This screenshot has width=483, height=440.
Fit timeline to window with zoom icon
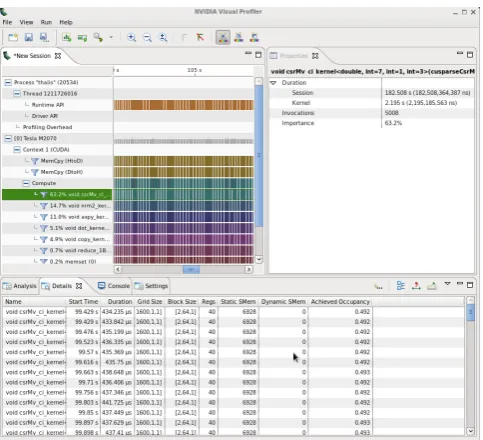pyautogui.click(x=163, y=37)
